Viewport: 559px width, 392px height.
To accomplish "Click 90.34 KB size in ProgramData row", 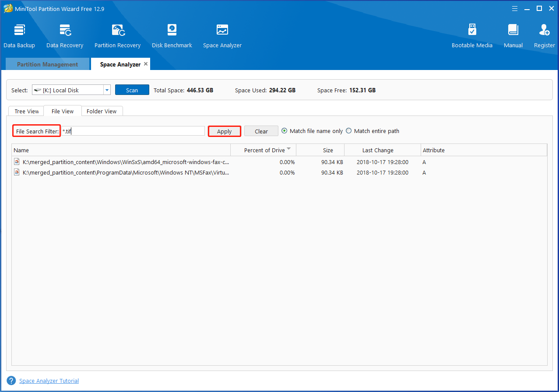I will click(332, 172).
